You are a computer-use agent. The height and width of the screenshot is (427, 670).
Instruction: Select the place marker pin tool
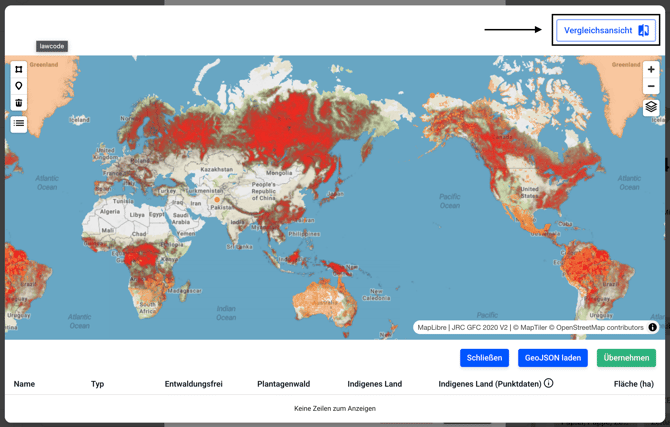coord(19,86)
